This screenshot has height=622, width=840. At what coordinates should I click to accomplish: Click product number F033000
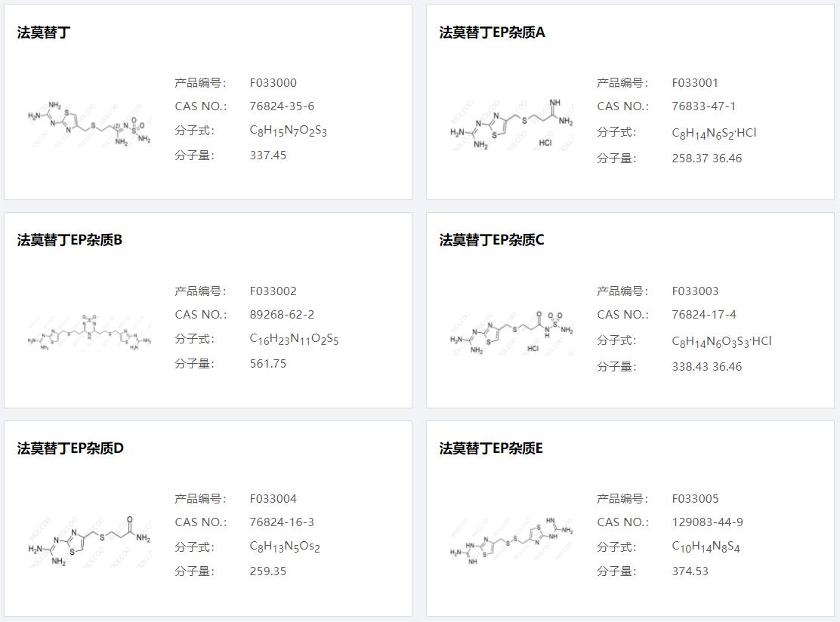click(x=273, y=83)
